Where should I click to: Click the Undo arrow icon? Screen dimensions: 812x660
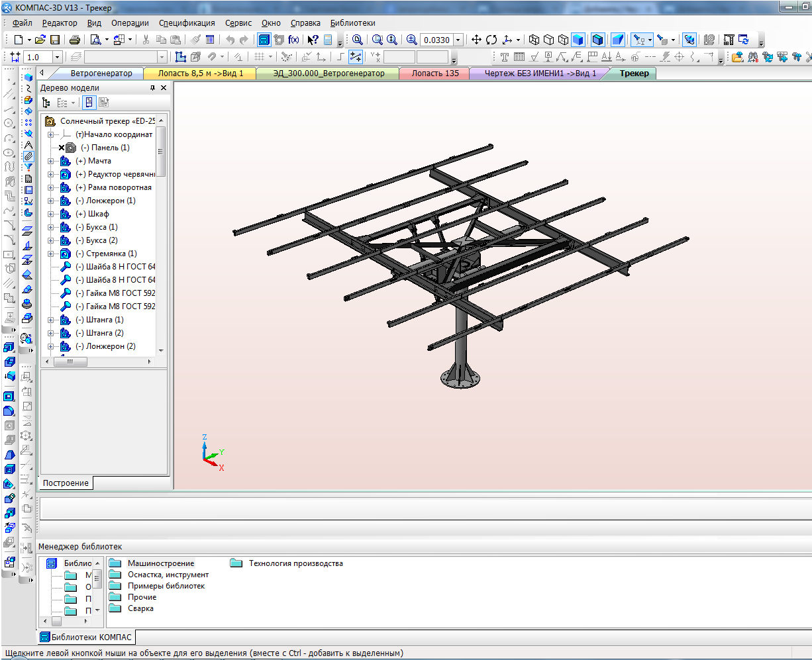click(x=230, y=40)
